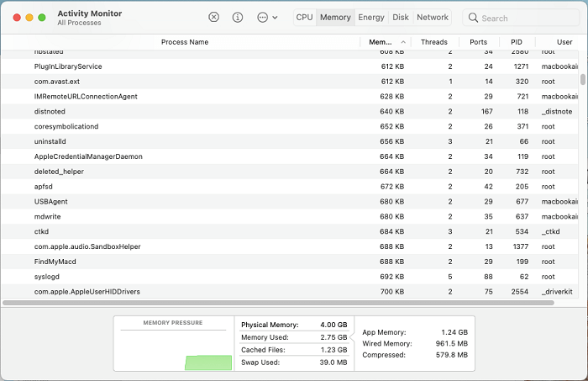The height and width of the screenshot is (381, 588).
Task: Sort by PID column header
Action: [x=517, y=42]
